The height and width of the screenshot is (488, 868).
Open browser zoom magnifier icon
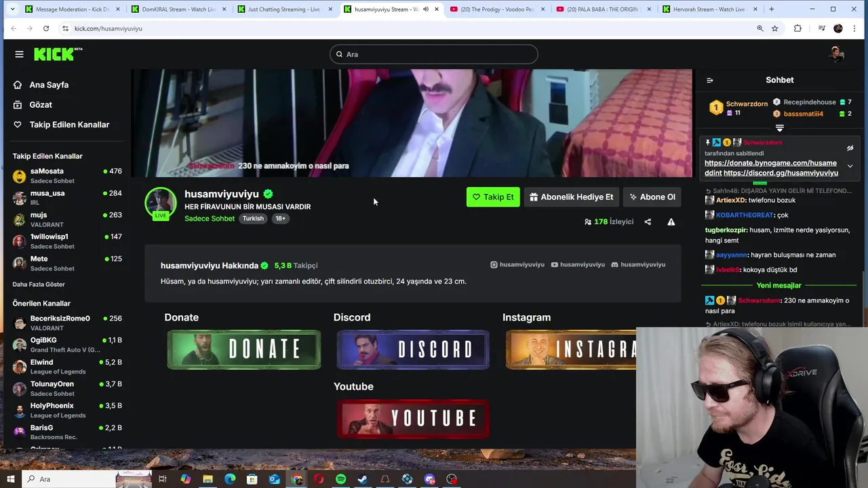[759, 28]
